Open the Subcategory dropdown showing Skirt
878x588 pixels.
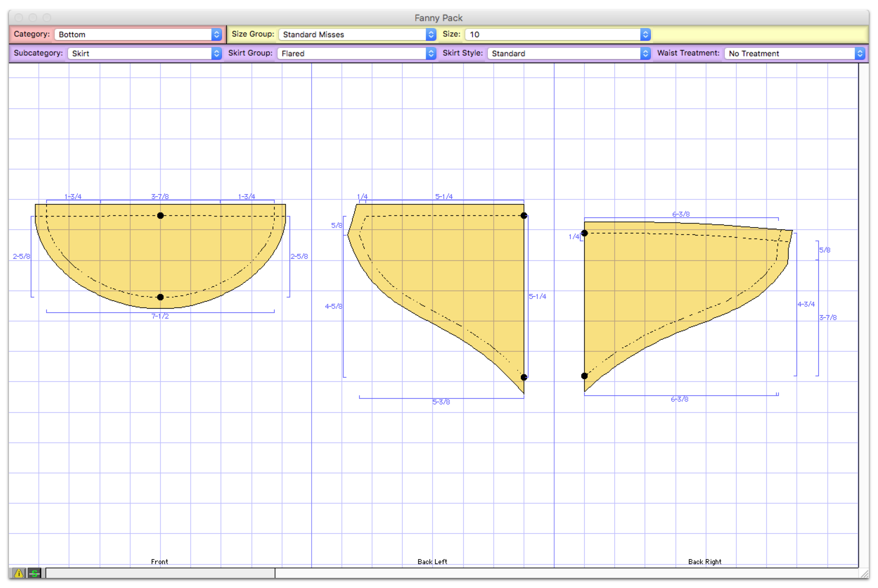coord(145,54)
